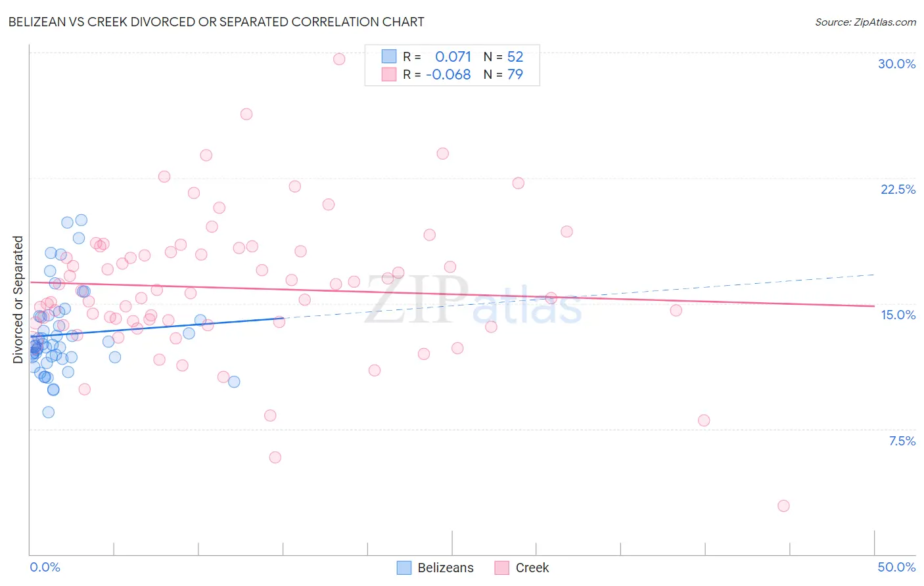Click the Divorced or Separated axis title
This screenshot has height=586, width=924.
tap(18, 300)
